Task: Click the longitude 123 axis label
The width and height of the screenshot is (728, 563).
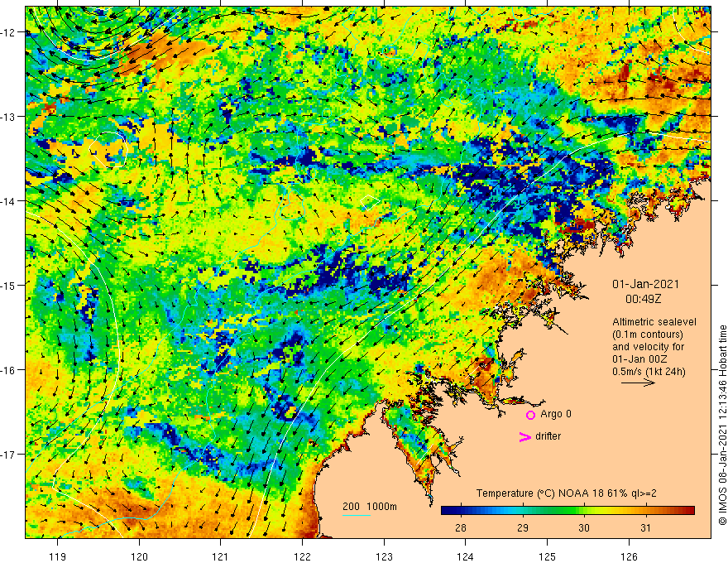Action: click(384, 556)
